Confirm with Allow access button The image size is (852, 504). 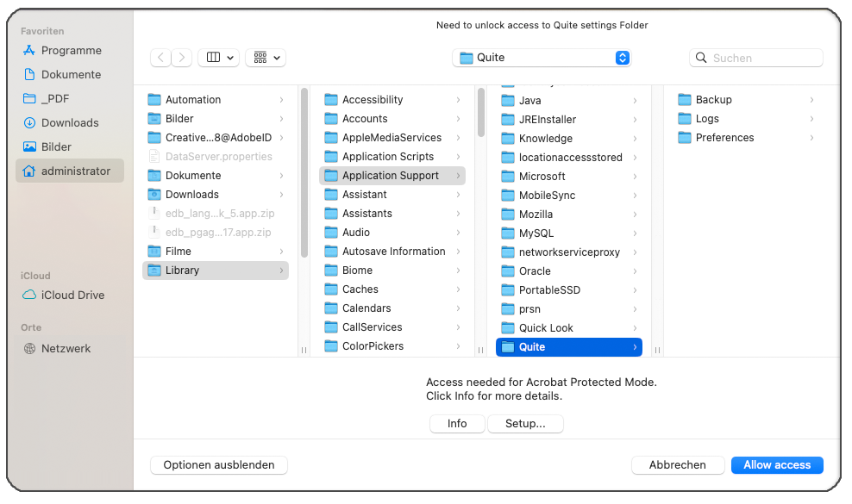click(777, 465)
